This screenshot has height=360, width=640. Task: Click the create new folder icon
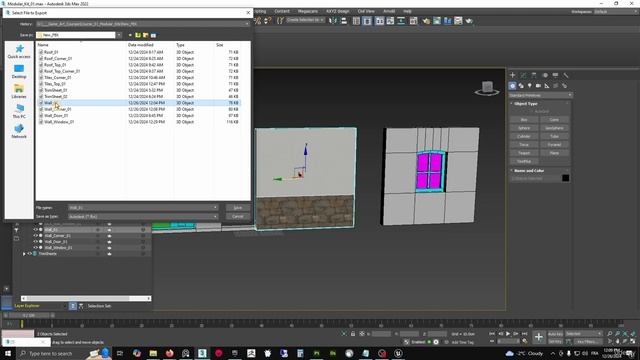[146, 35]
